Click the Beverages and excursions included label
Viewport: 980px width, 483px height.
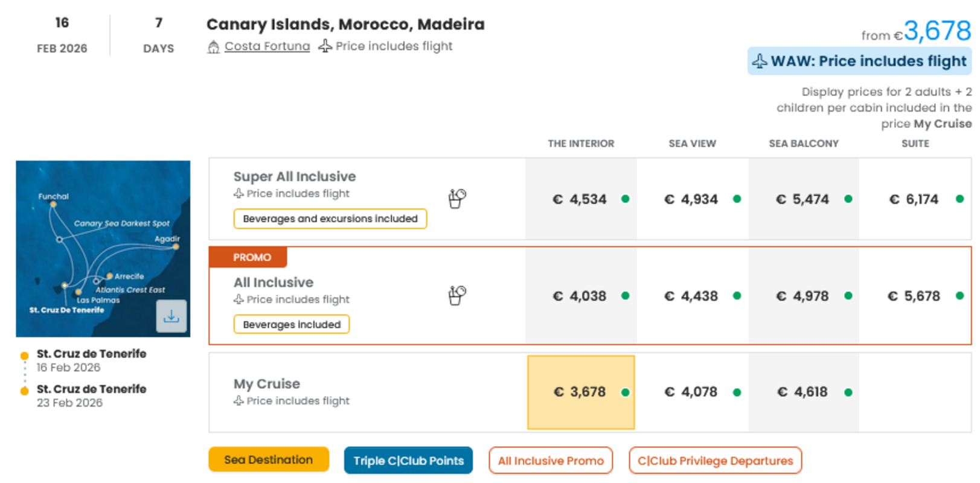330,219
